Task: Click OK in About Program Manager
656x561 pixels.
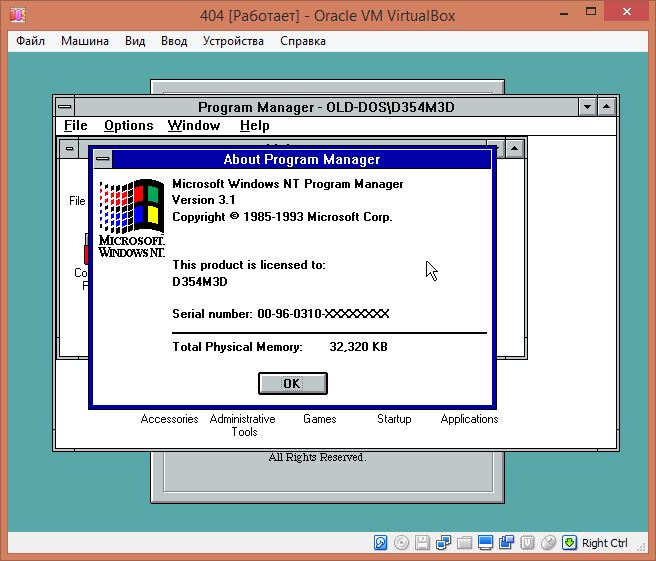Action: (x=292, y=383)
